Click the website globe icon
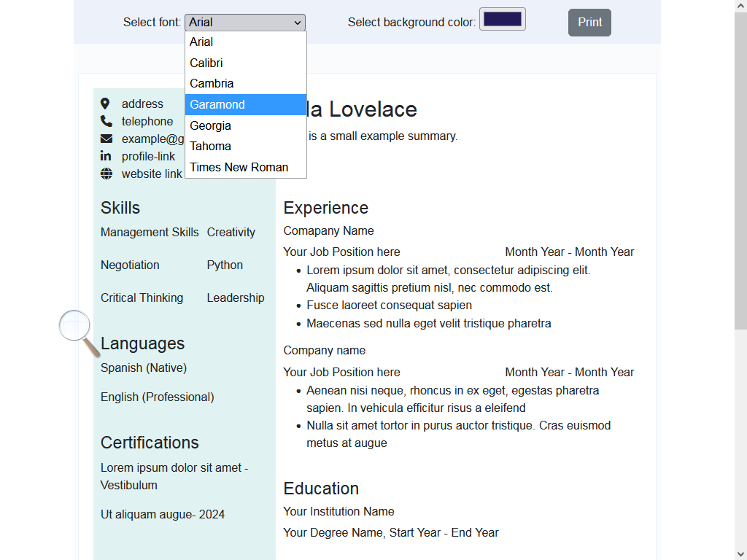Screen dimensions: 747x560 pyautogui.click(x=107, y=174)
